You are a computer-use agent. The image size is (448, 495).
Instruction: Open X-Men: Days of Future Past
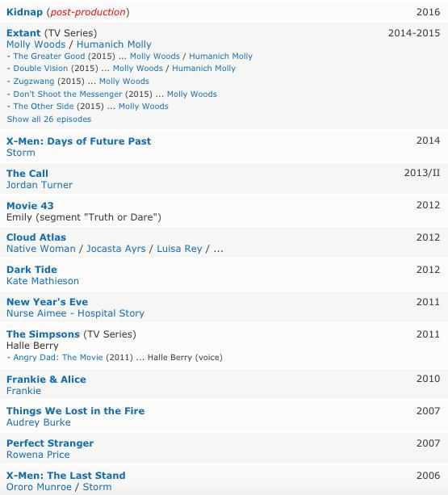tap(79, 141)
